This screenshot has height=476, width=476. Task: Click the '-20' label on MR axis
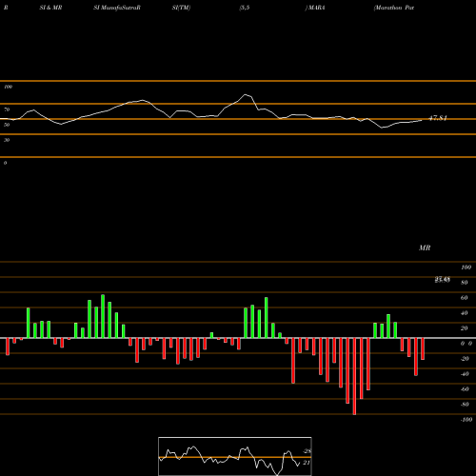[465, 359]
